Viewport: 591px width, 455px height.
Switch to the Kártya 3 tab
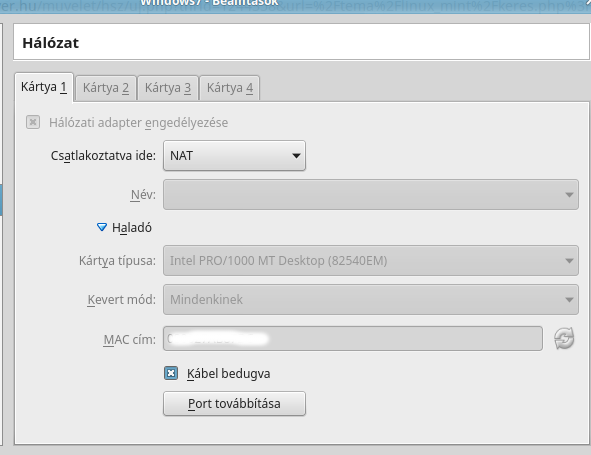168,88
